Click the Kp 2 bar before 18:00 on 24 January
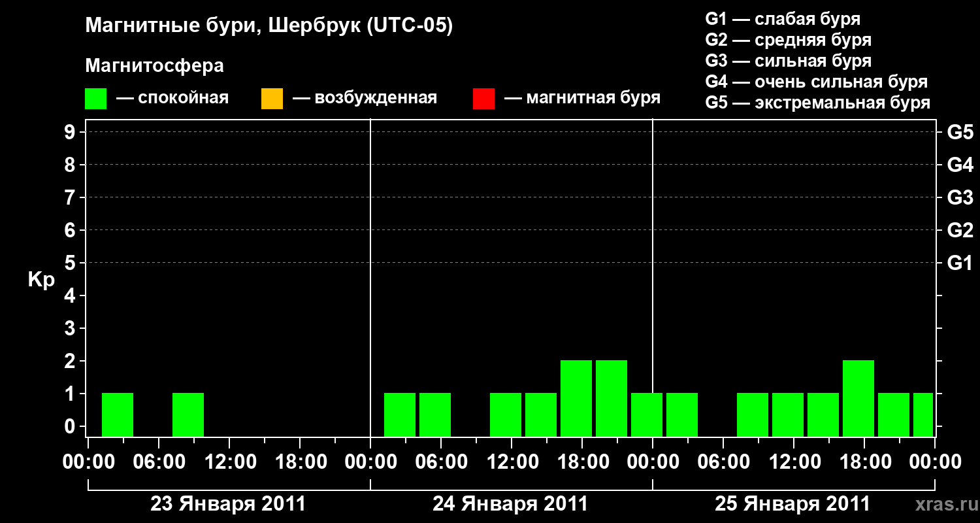Viewport: 980px width, 523px height. (x=576, y=398)
